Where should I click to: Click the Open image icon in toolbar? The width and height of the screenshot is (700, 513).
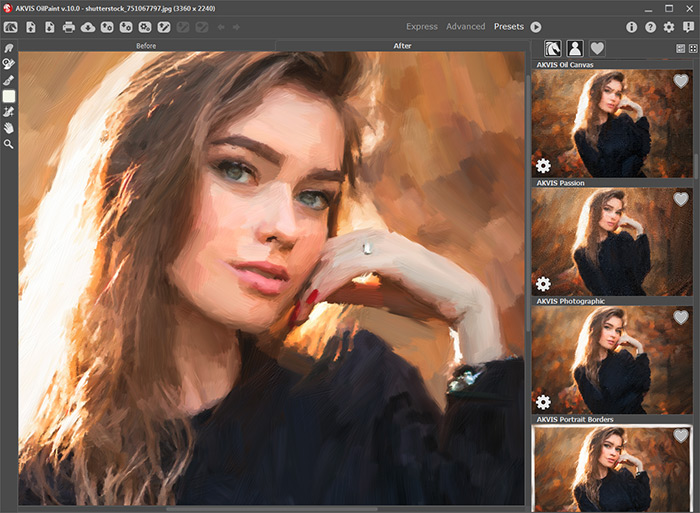[x=30, y=27]
